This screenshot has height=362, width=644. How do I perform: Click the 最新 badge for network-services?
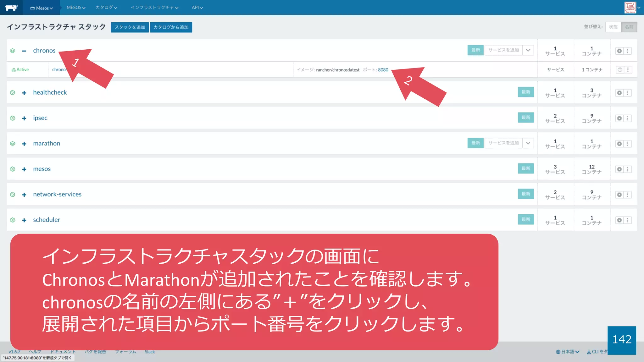coord(526,194)
